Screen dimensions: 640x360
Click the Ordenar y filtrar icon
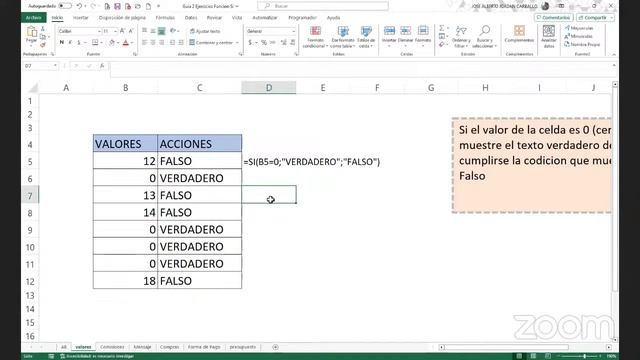[x=461, y=31]
